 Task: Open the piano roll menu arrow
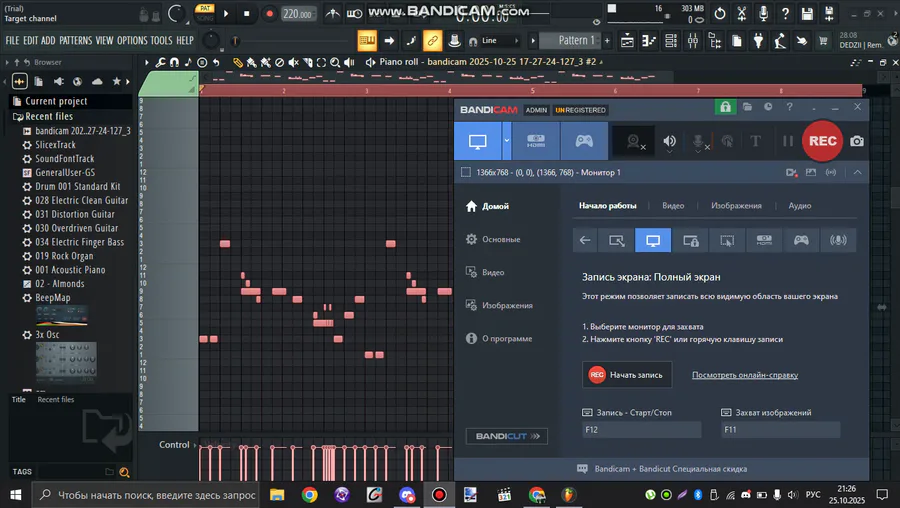coord(146,62)
